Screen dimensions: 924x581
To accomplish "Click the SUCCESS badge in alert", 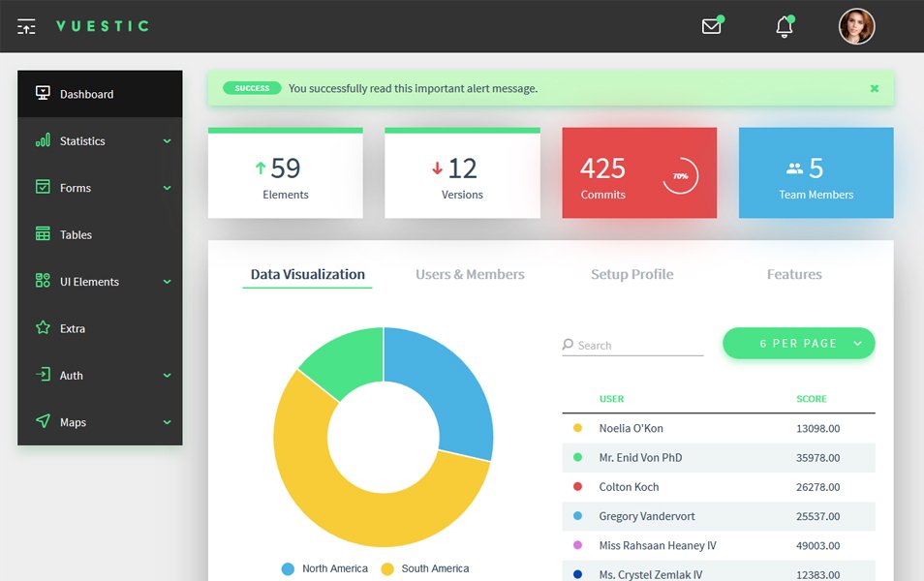I will click(x=252, y=88).
